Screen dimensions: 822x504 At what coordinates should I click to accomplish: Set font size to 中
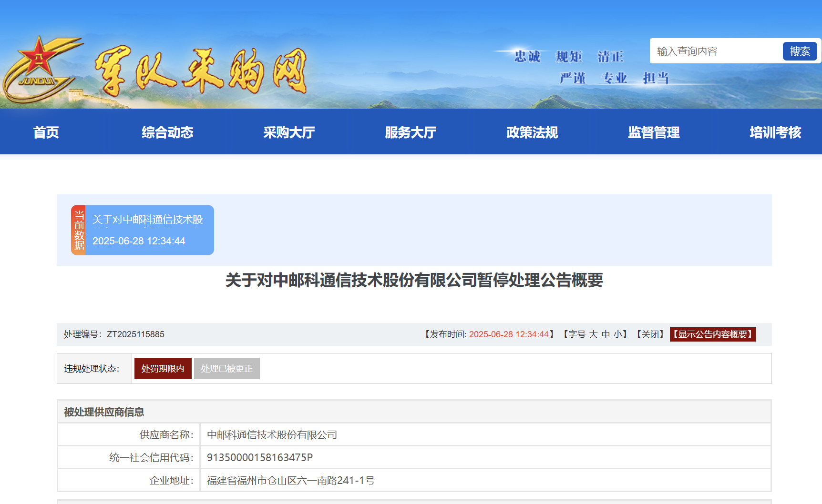[x=606, y=334]
